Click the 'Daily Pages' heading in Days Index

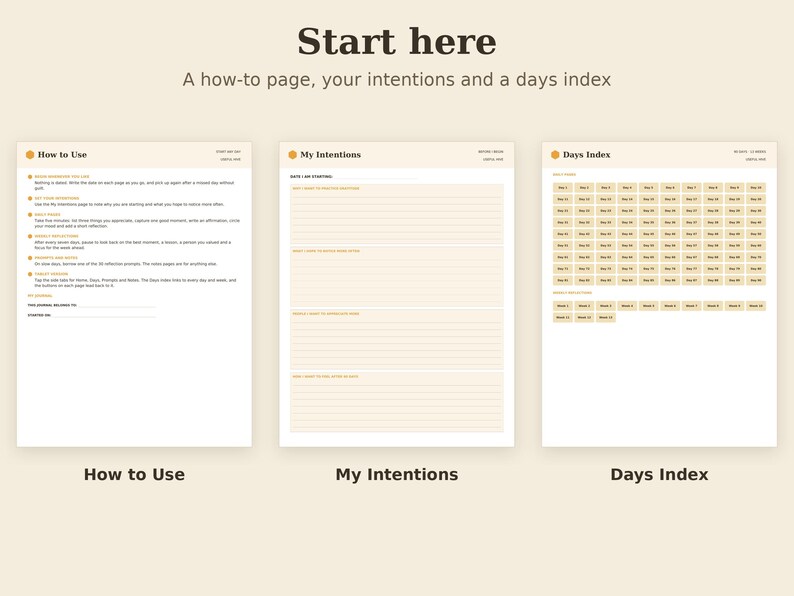click(564, 175)
